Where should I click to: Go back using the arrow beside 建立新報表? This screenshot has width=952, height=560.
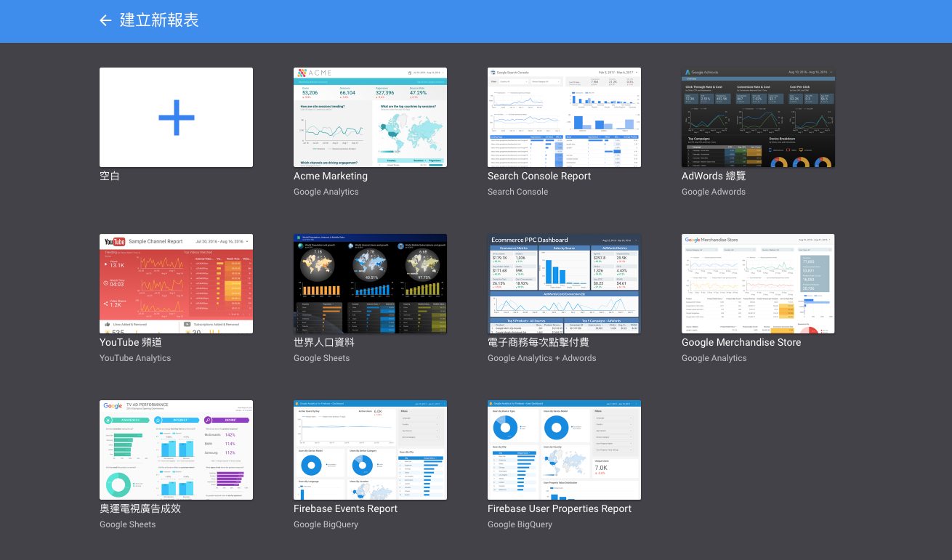[105, 20]
